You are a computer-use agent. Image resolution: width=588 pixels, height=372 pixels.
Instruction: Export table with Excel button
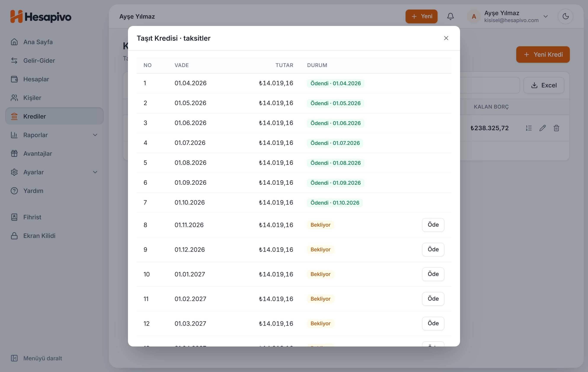(543, 85)
